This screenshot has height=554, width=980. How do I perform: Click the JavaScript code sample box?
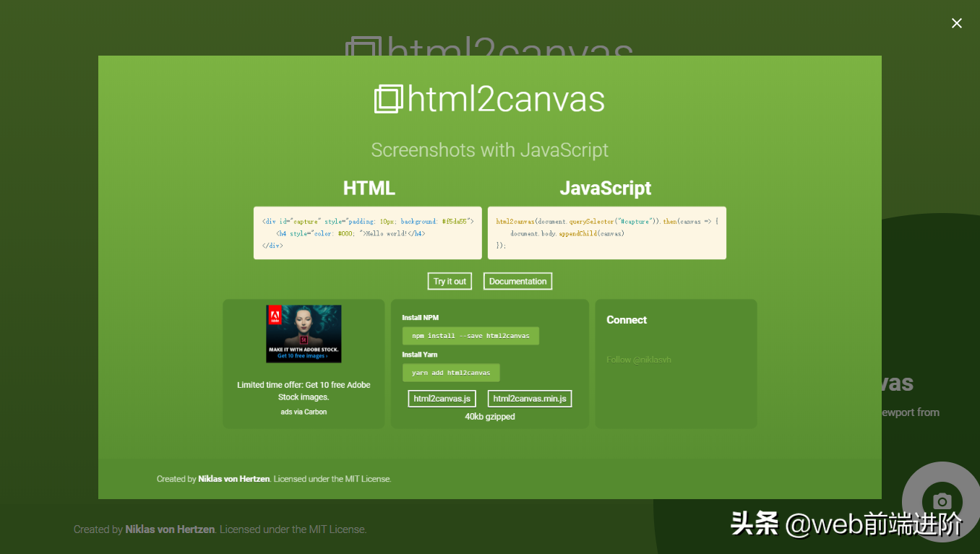(607, 233)
